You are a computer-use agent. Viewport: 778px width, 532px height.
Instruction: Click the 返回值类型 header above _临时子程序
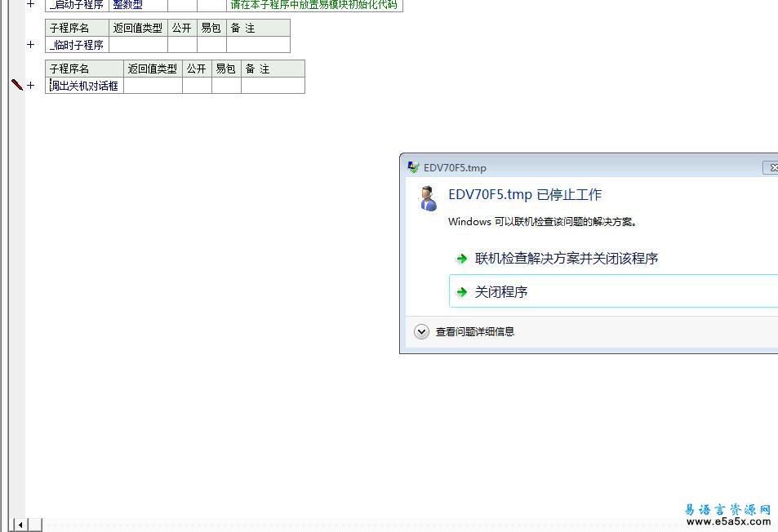pyautogui.click(x=138, y=28)
